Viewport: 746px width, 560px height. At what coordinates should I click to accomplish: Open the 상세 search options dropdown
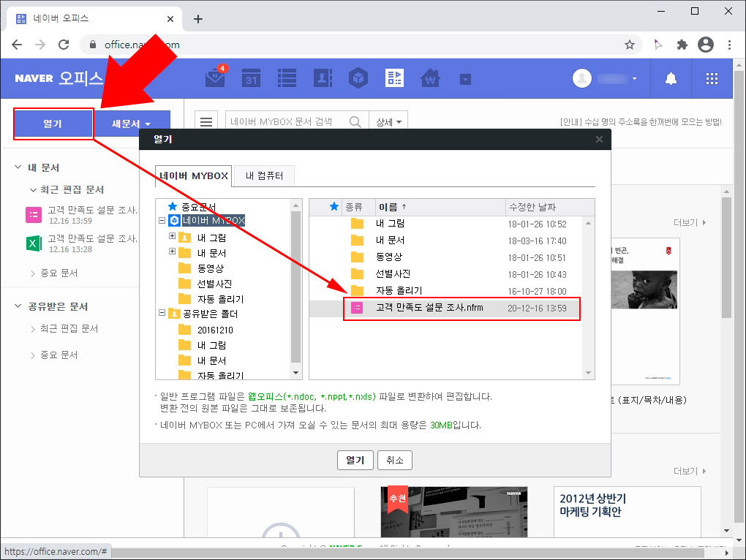point(388,121)
